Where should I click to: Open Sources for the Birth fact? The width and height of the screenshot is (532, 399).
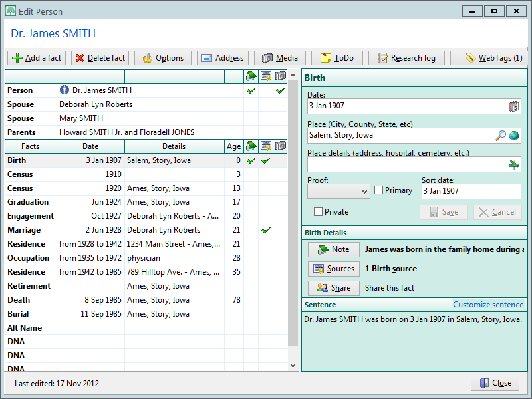tap(334, 269)
